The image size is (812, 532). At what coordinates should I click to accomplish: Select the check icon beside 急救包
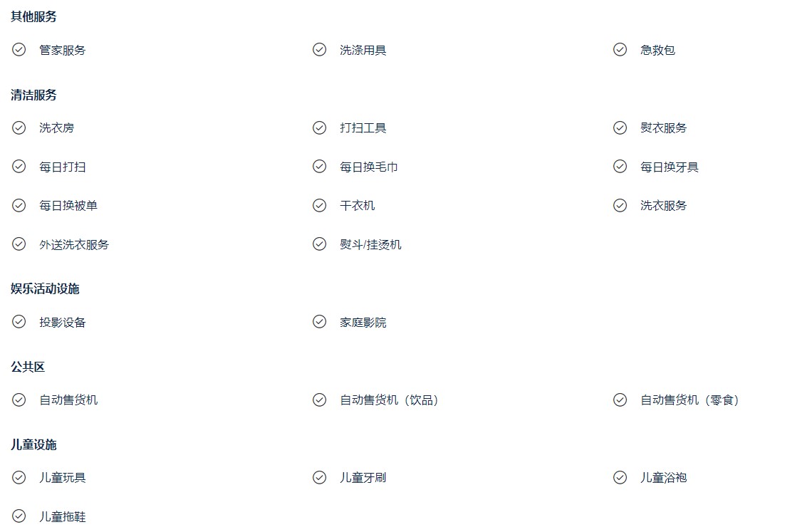620,50
